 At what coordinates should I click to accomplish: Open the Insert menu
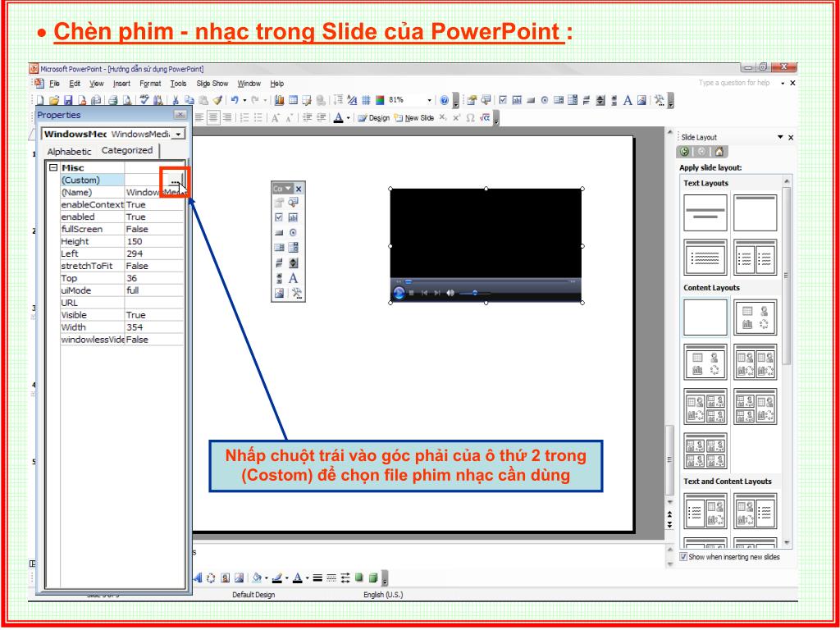coord(121,84)
